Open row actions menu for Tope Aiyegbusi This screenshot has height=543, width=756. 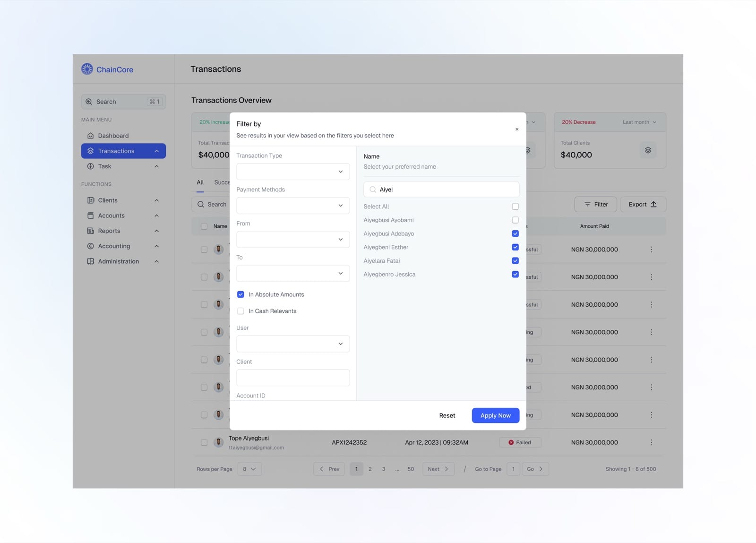[x=651, y=442]
